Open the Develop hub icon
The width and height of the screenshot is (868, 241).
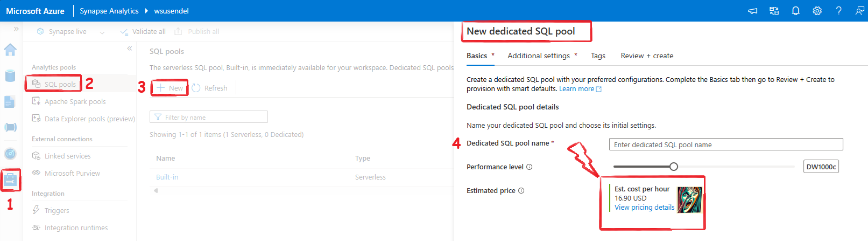coord(10,101)
